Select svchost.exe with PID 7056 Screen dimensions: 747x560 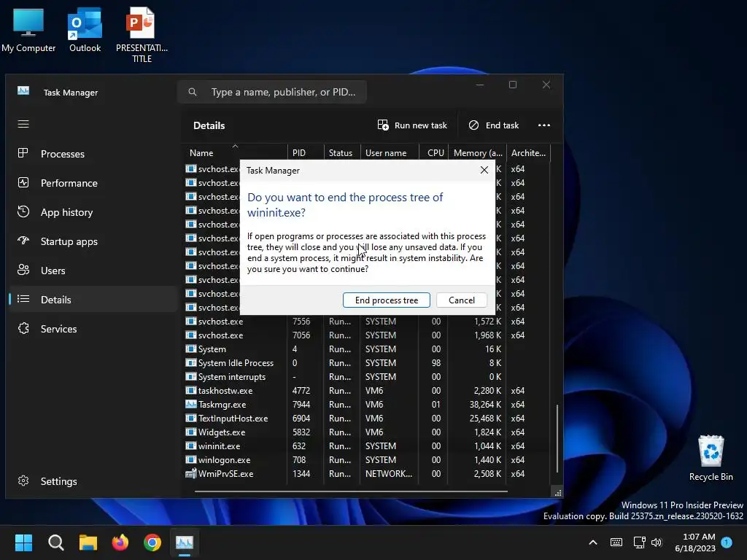[x=367, y=335]
